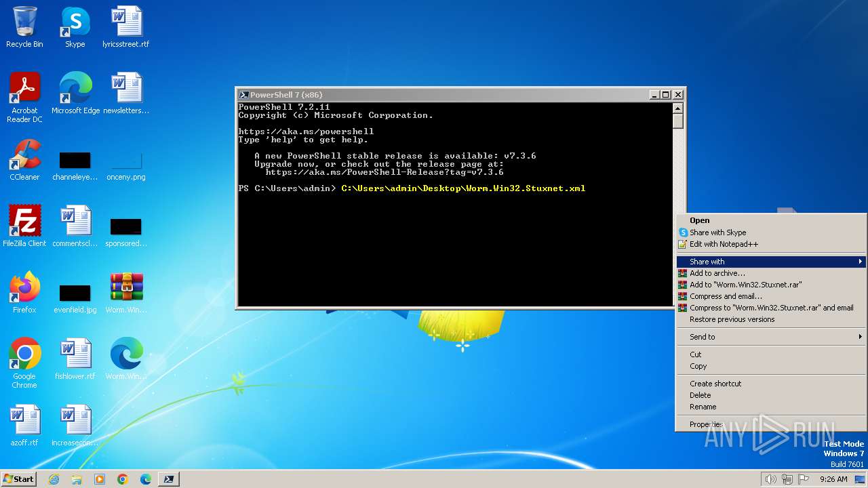Image resolution: width=868 pixels, height=488 pixels.
Task: Click the PowerShell scrollbar thumb
Action: click(x=677, y=121)
